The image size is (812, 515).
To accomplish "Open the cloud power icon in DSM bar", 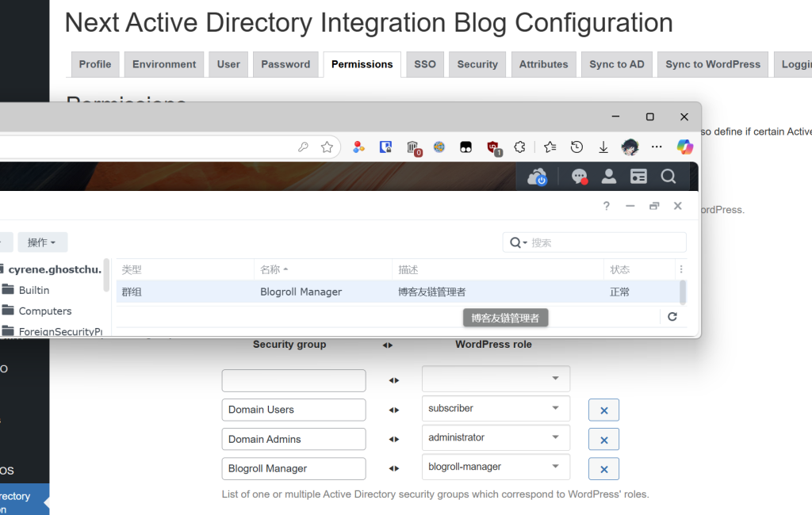I will (x=537, y=177).
